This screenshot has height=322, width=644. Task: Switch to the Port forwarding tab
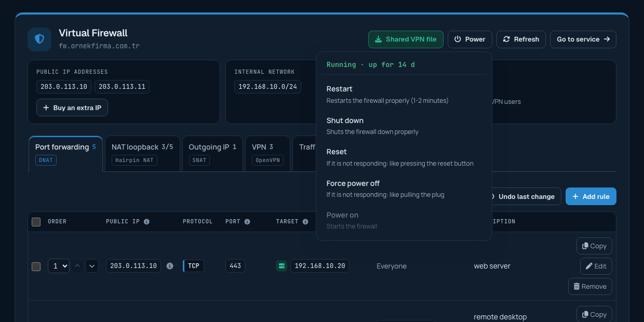point(65,154)
